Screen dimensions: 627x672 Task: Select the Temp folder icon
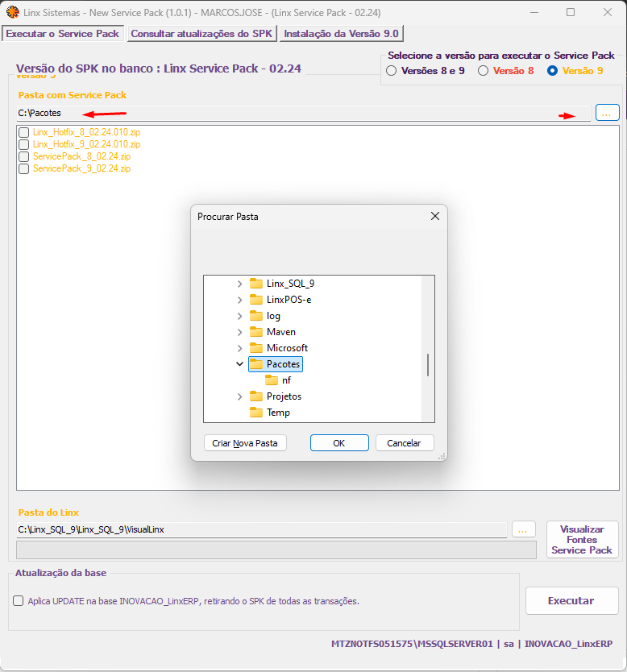click(256, 413)
